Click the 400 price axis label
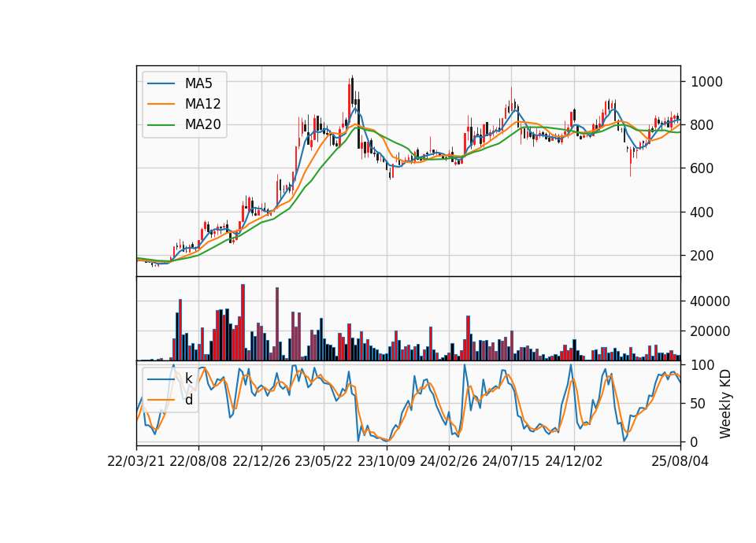 point(702,212)
